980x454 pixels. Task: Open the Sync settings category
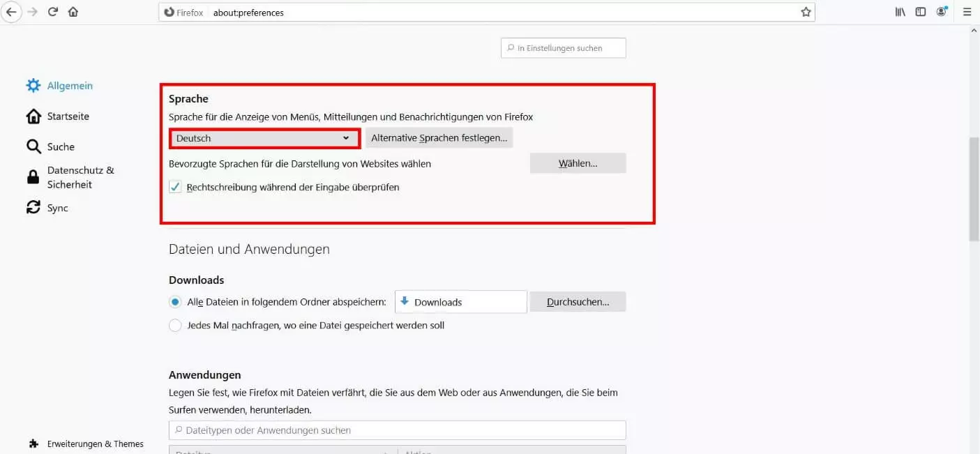(58, 208)
